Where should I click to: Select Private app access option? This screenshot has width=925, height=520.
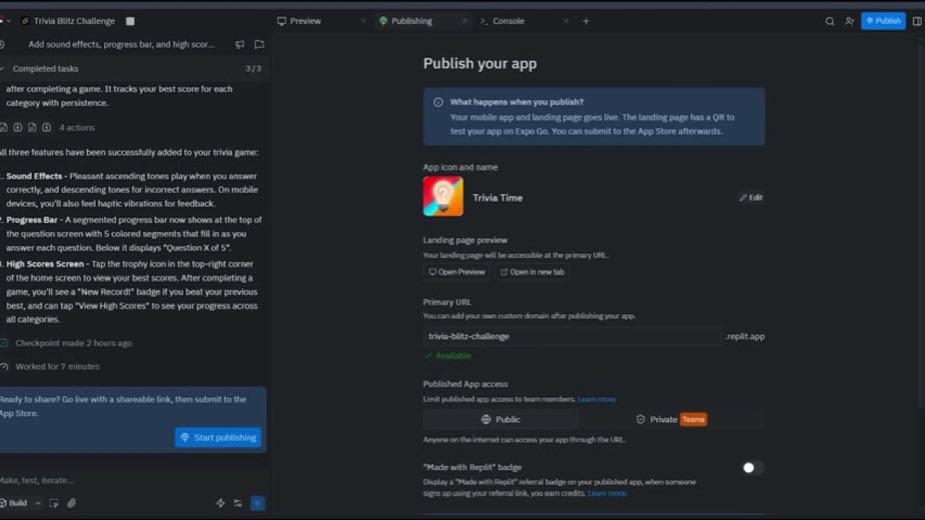[x=671, y=419]
